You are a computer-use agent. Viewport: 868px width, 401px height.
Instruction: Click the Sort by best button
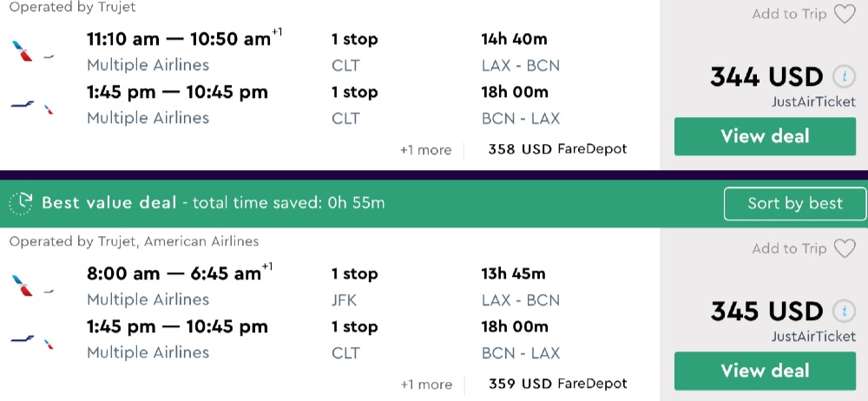[795, 203]
